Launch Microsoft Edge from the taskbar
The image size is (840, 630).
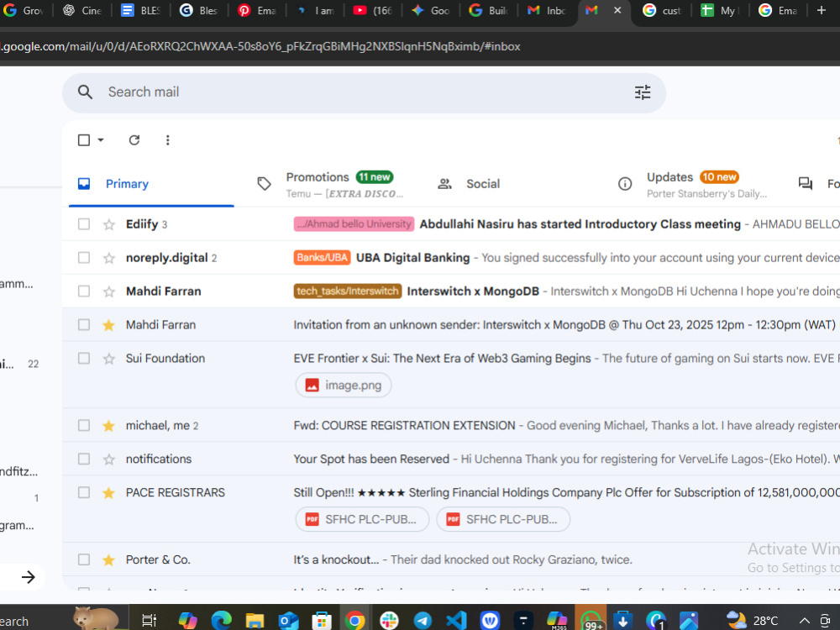[221, 621]
